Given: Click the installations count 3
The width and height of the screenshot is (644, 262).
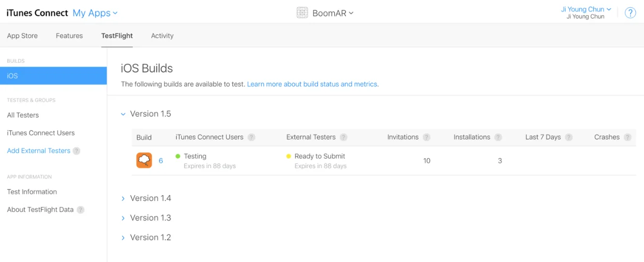Looking at the screenshot, I should (x=500, y=161).
